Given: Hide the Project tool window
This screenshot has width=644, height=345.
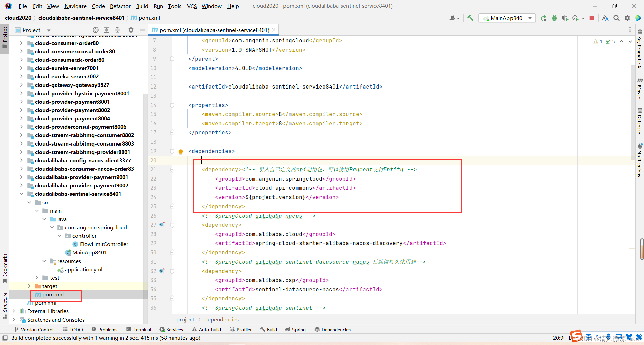Looking at the screenshot, I should coord(142,30).
